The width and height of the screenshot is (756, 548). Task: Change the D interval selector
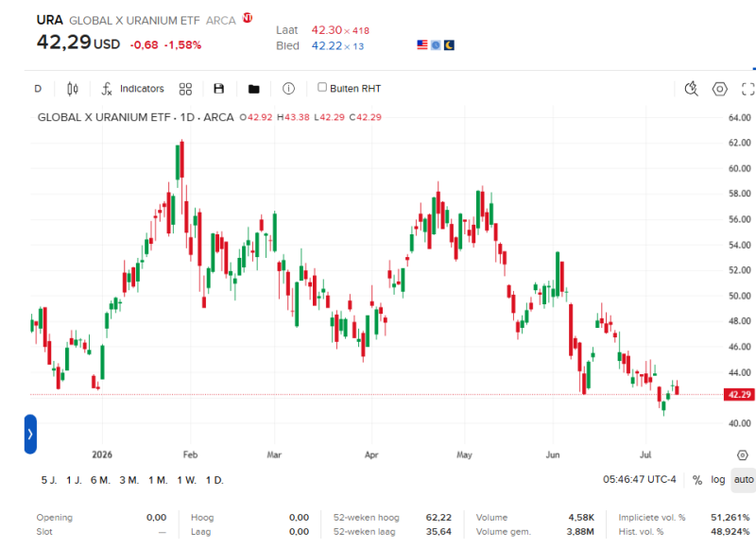pyautogui.click(x=38, y=89)
